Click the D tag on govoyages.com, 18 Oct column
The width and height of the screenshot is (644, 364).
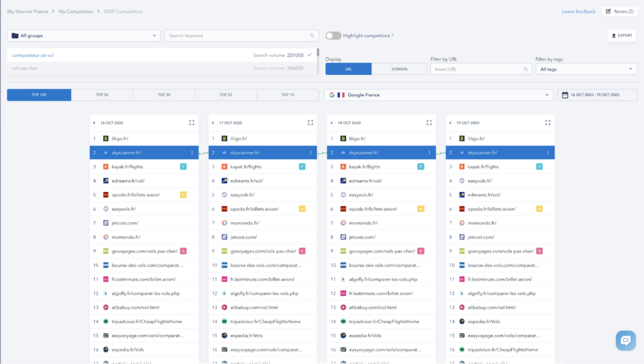[x=421, y=251]
